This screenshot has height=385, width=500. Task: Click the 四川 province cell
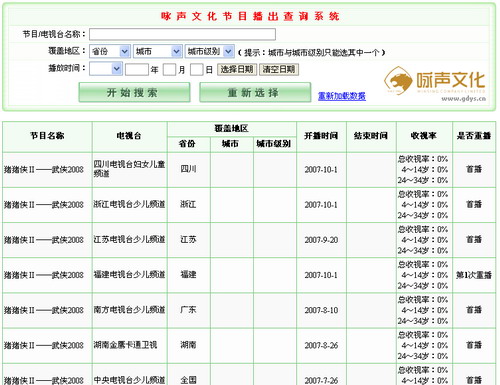pyautogui.click(x=188, y=169)
